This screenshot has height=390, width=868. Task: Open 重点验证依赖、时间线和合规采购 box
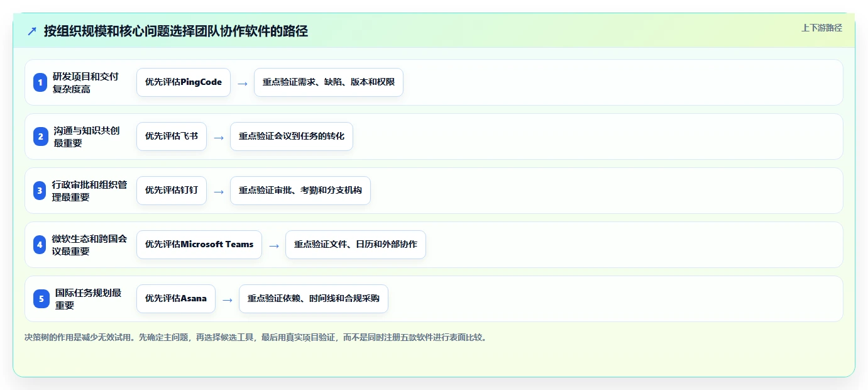click(x=314, y=299)
